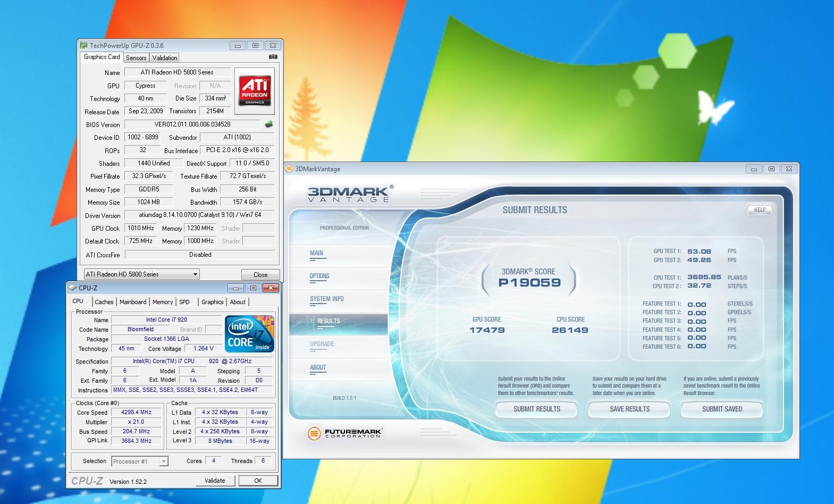Switch to the Validation tab in GPU-Z
Viewport: 834px width, 504px height.
(165, 58)
